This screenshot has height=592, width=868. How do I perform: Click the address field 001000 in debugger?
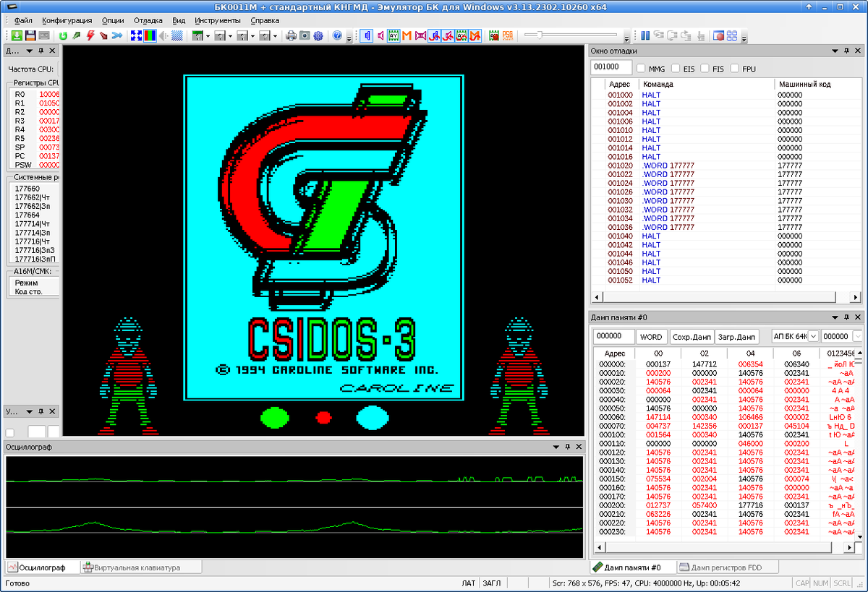[x=611, y=68]
